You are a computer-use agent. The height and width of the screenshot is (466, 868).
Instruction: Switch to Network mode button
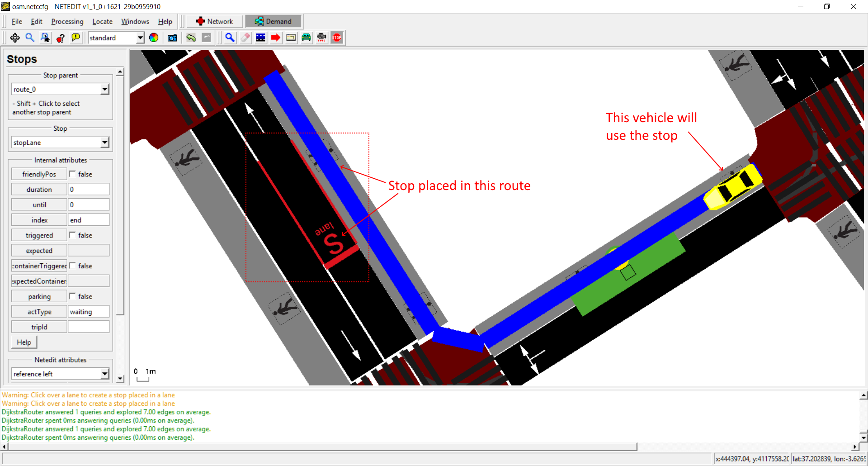214,22
